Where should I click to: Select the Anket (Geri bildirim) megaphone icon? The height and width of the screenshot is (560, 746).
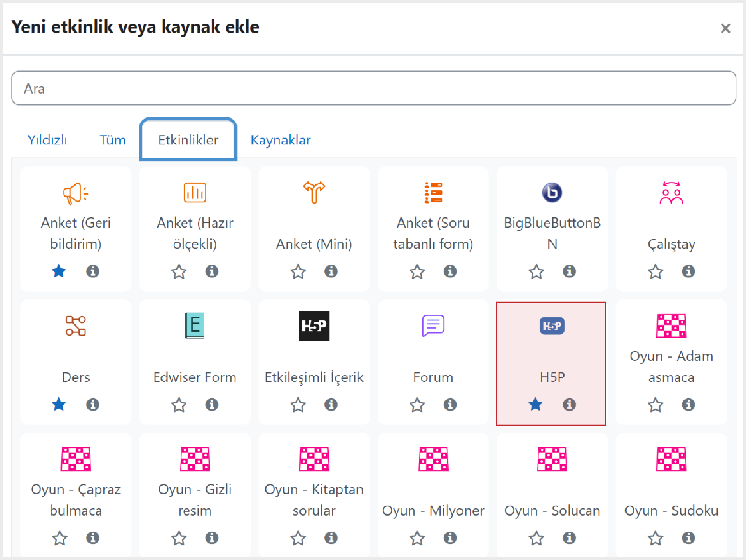76,193
